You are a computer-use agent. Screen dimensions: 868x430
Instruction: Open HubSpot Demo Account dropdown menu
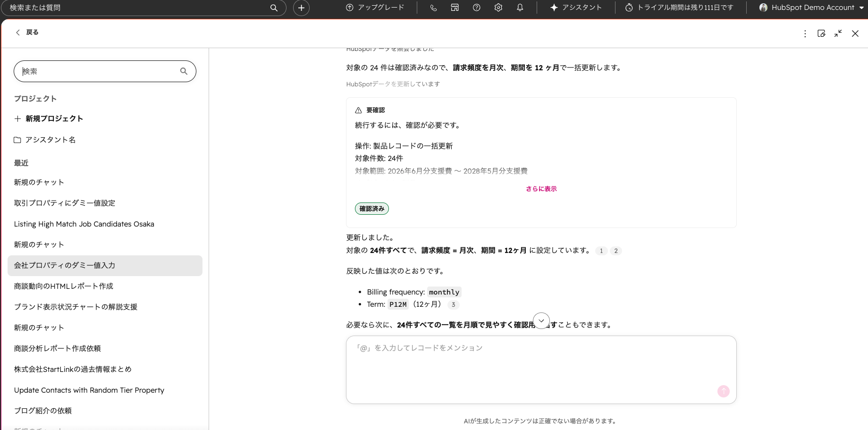[x=811, y=8]
